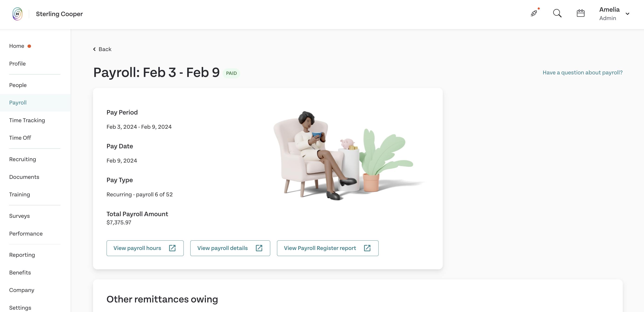Viewport: 644px width, 312px height.
Task: Click external-link icon on View payroll hours
Action: (x=172, y=248)
